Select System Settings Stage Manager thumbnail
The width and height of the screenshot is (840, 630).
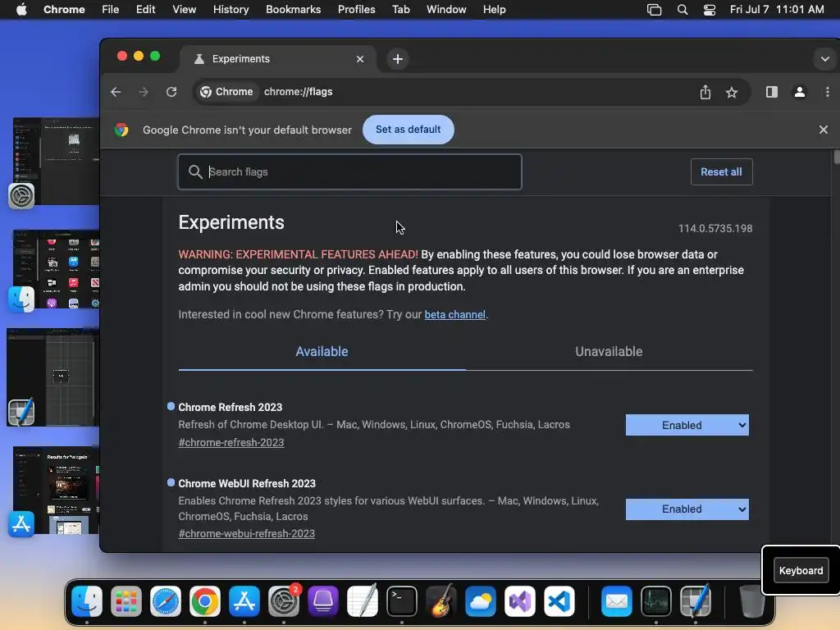pos(56,161)
